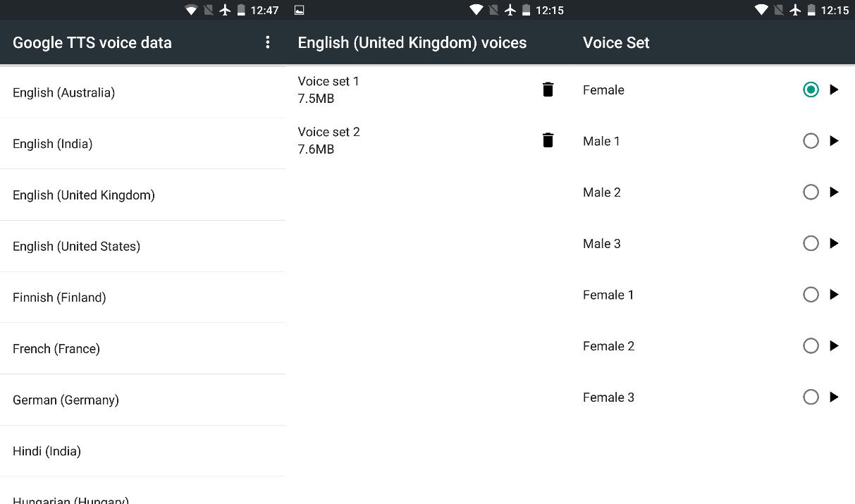The height and width of the screenshot is (504, 855).
Task: Open German (Germany) voice data
Action: pos(66,400)
